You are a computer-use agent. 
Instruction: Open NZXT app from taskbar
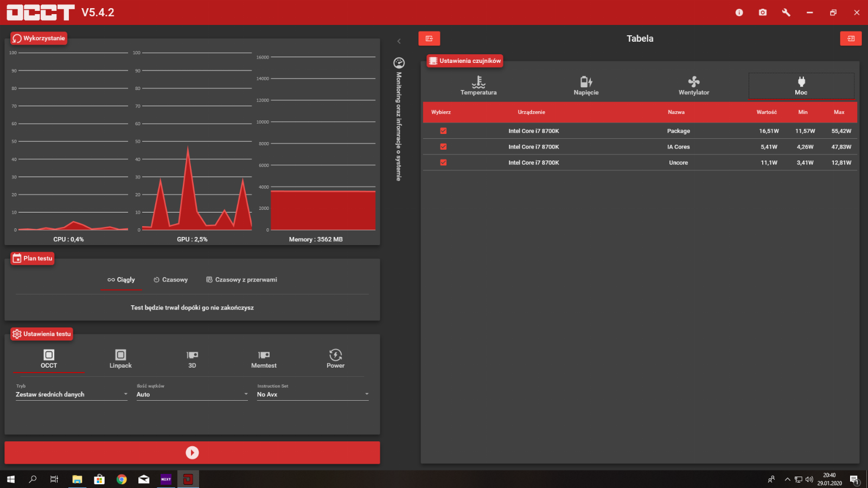[x=166, y=479]
